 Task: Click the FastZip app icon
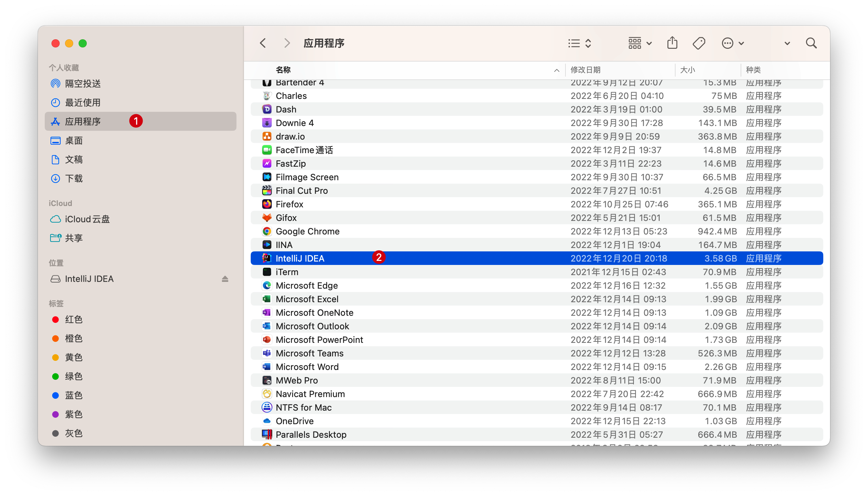point(267,164)
